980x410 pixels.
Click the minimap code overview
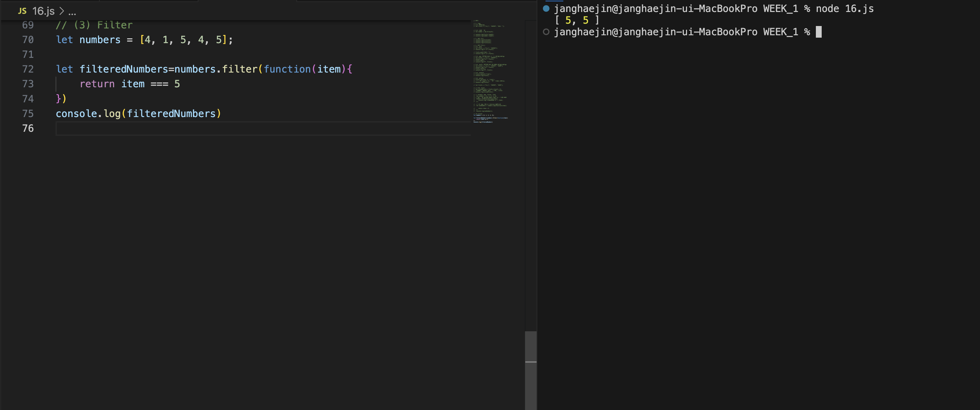[490, 72]
